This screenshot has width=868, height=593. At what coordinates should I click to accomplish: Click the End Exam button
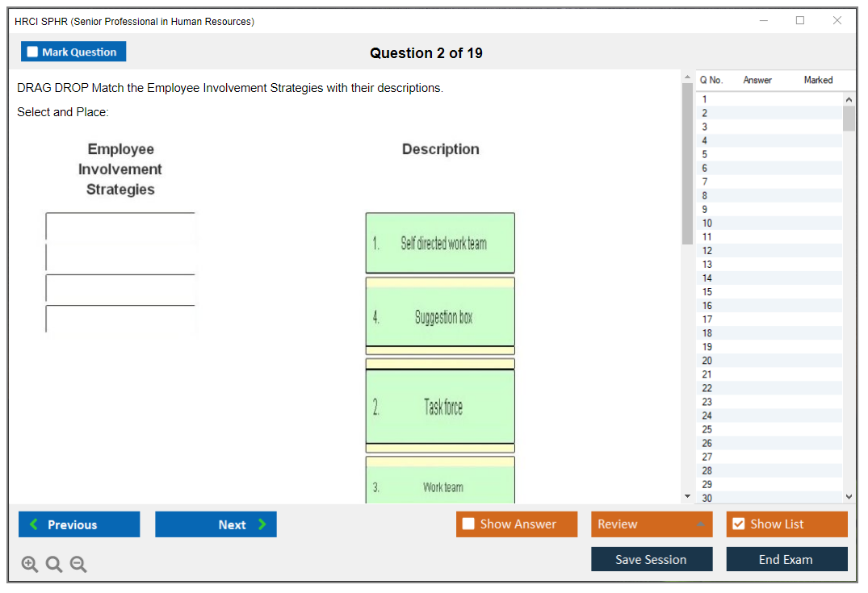pos(786,559)
